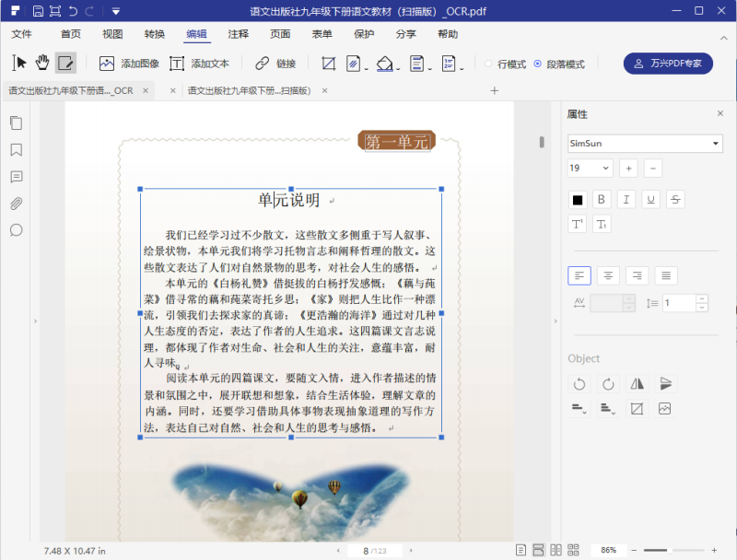Viewport: 737px width, 560px height.
Task: Apply strikethrough formatting to text
Action: (x=675, y=199)
